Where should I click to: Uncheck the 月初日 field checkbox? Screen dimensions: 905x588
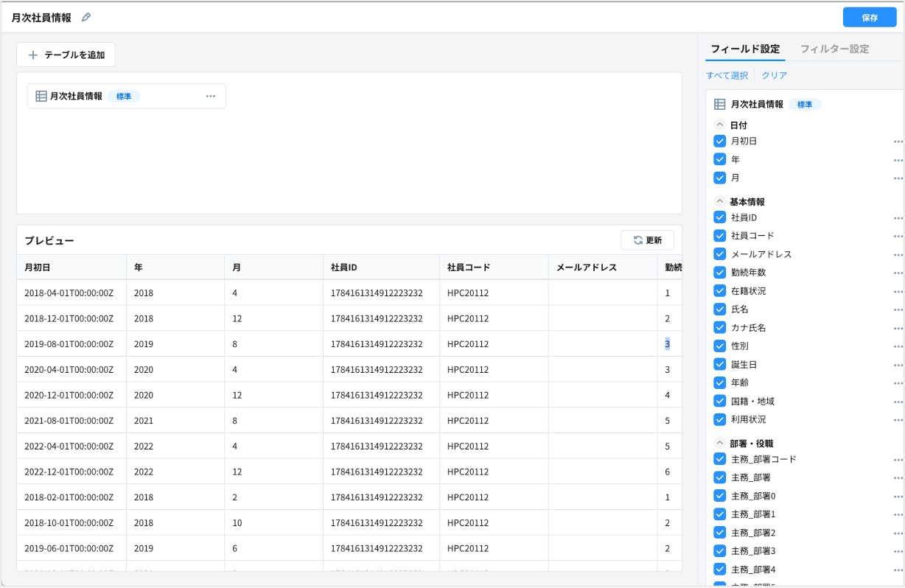(x=720, y=141)
